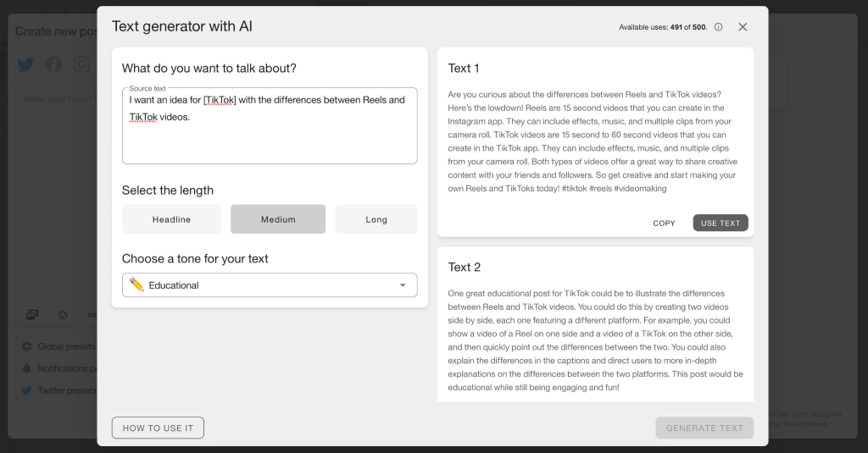Click the bell icon beside Notifications presets
The width and height of the screenshot is (868, 453).
[x=26, y=368]
